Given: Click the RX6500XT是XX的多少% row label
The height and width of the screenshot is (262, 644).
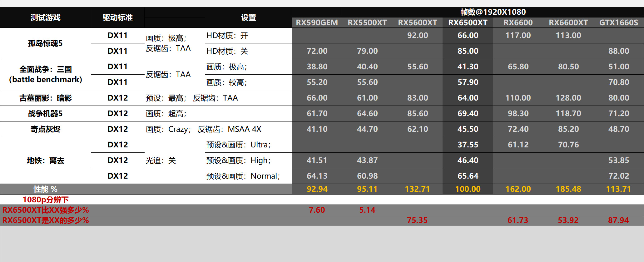Looking at the screenshot, I should point(46,220).
